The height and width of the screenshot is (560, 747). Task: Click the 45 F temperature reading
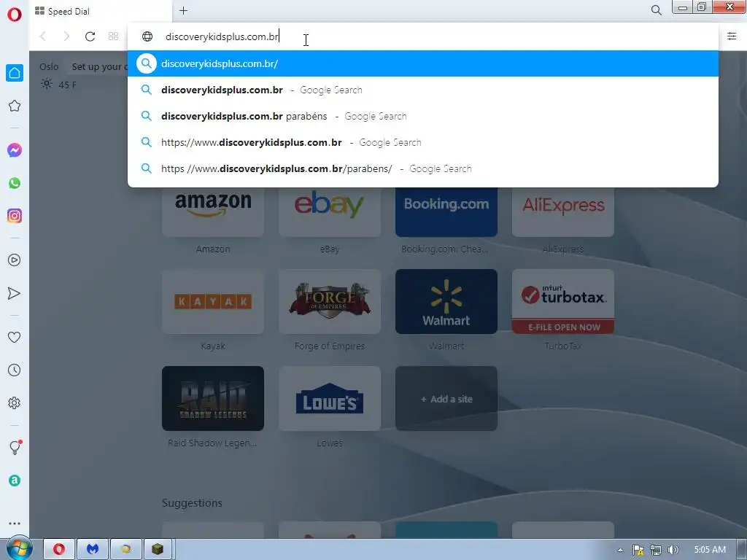tap(67, 85)
